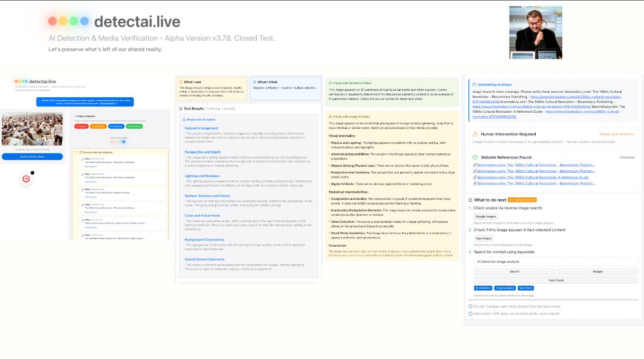Click the Statistical Improbabilities heading
This screenshot has width=644, height=359.
coord(348,192)
